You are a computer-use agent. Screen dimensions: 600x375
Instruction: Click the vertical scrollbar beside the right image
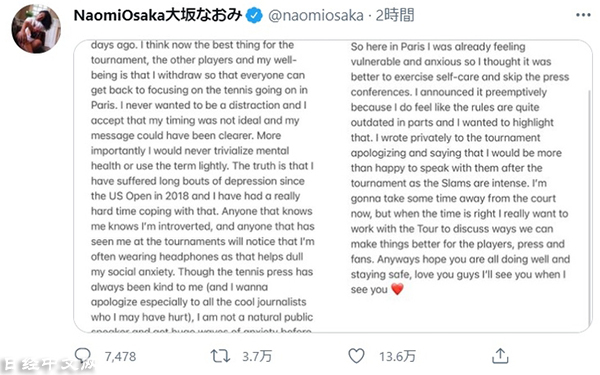pos(589,205)
